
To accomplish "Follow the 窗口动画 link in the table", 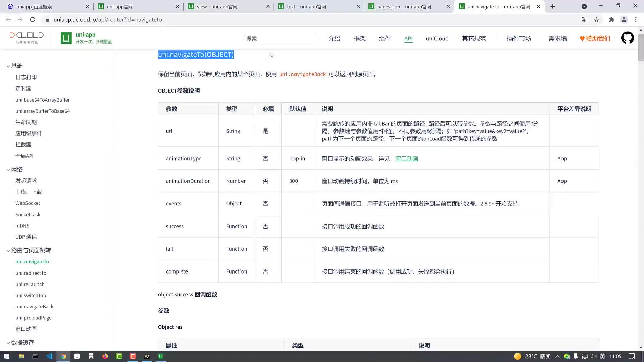I will pyautogui.click(x=407, y=158).
